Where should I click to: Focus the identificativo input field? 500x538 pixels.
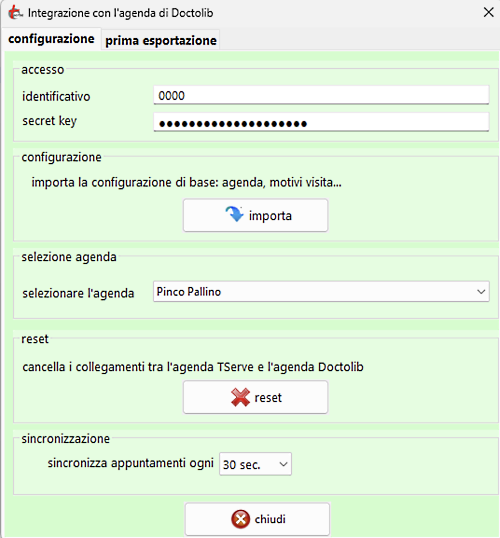[x=321, y=95]
